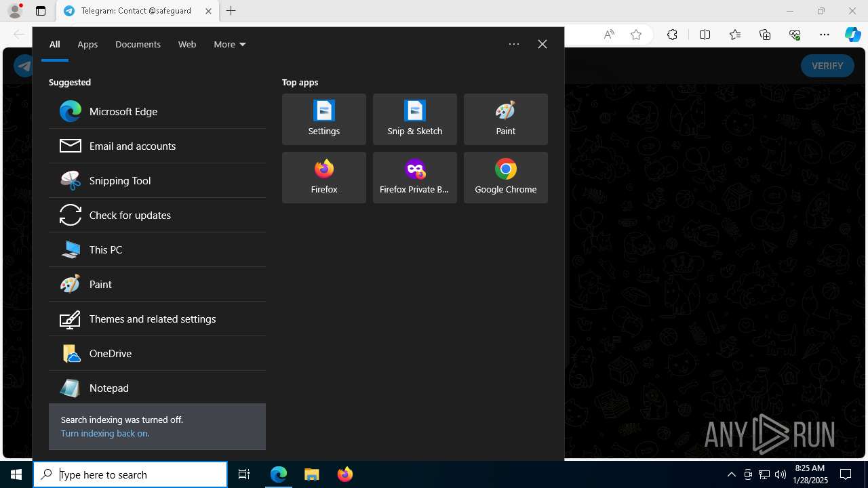868x488 pixels.
Task: Open Firefox from the taskbar
Action: click(x=345, y=474)
